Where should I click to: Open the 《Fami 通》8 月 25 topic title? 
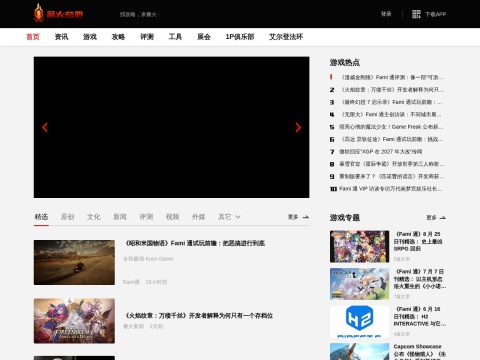[x=418, y=241]
